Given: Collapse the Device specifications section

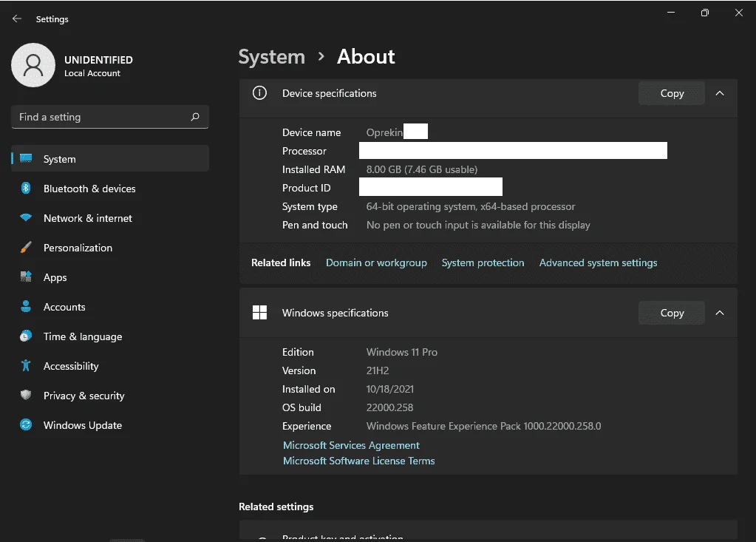Looking at the screenshot, I should [719, 94].
